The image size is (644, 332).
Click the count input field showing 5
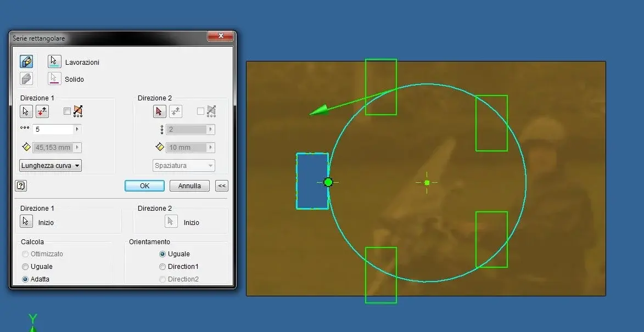coord(53,130)
